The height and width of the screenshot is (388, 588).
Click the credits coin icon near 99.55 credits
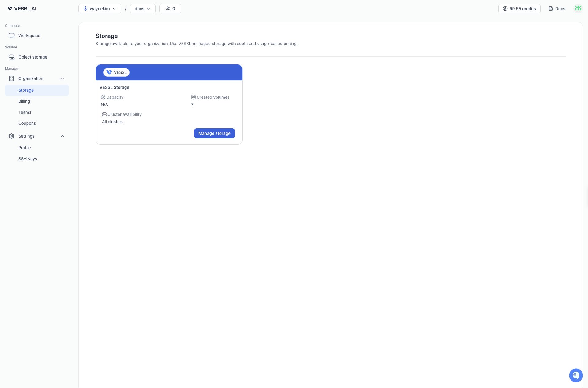505,9
